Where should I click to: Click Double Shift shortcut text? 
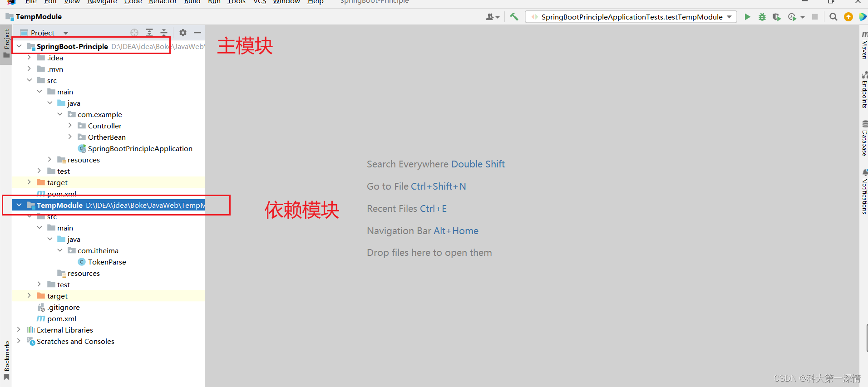[x=478, y=164]
